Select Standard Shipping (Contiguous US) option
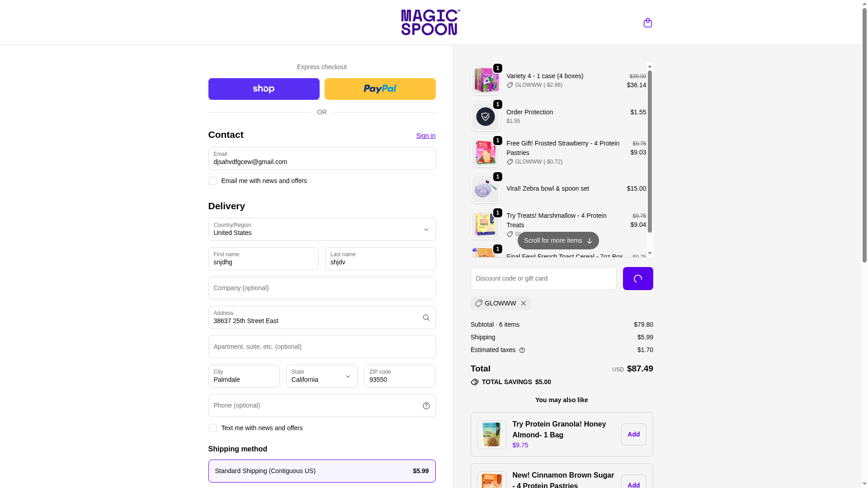The height and width of the screenshot is (488, 868). [x=322, y=471]
